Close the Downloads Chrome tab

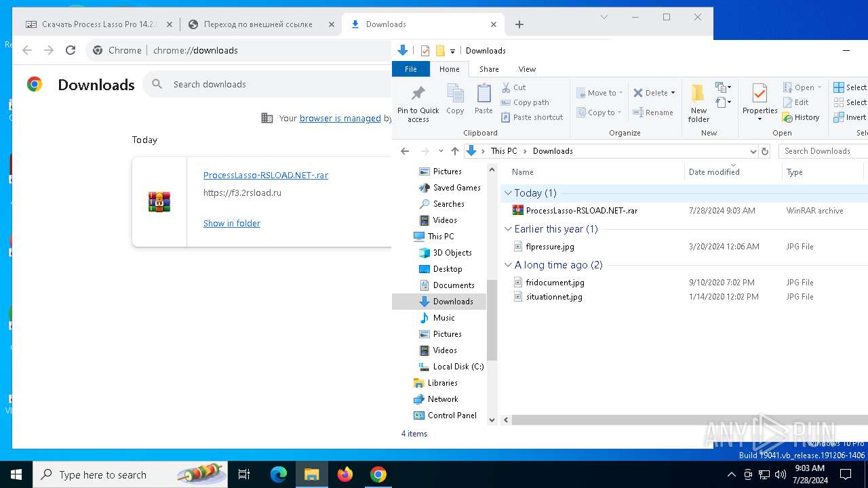[x=494, y=24]
